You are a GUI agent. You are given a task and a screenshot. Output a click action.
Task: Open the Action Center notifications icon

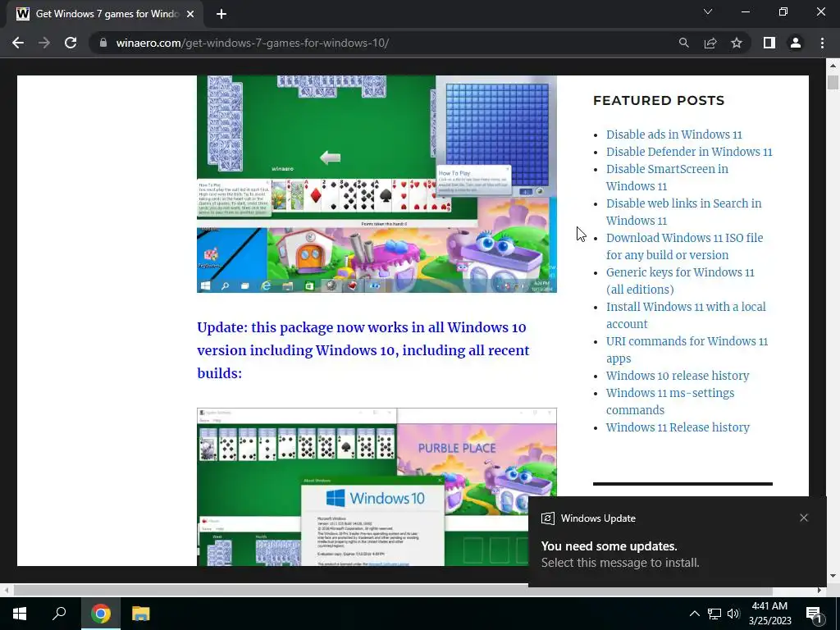815,614
